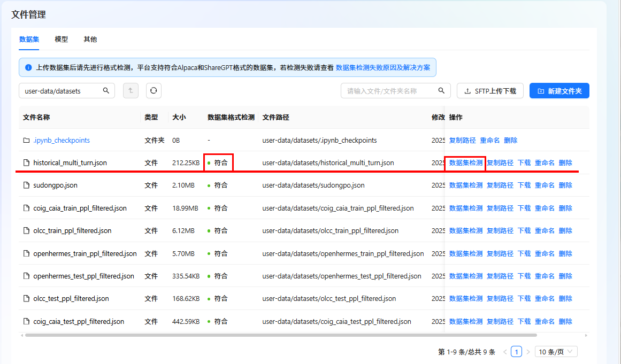Click the refresh icon to reload the file list
This screenshot has width=621, height=364.
(x=154, y=90)
